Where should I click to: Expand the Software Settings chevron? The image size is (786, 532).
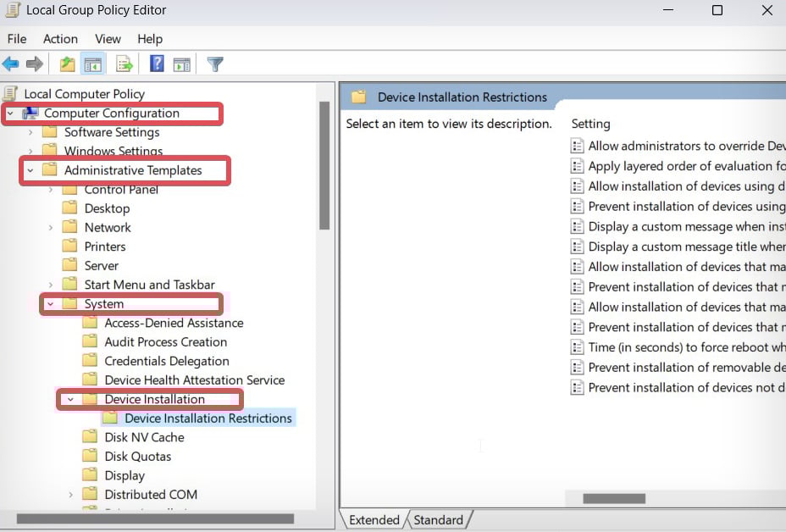[x=30, y=132]
